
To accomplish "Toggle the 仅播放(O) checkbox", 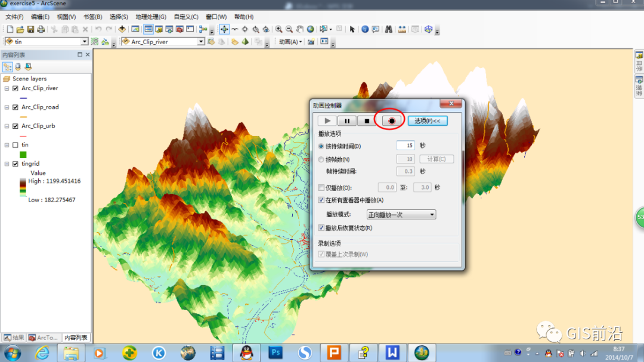I will coord(321,188).
